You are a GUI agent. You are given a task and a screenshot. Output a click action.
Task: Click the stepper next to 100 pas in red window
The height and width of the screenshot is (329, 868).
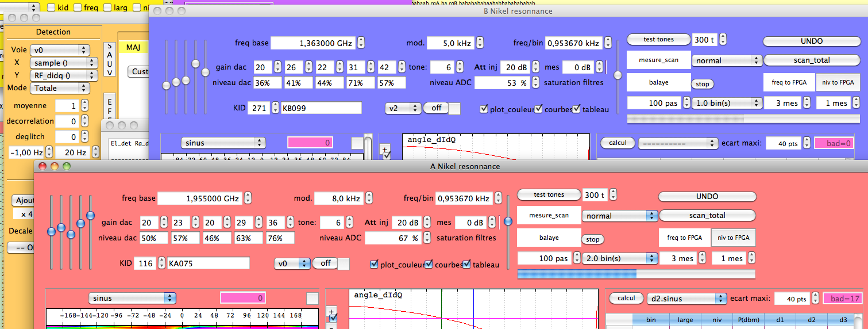coord(576,259)
